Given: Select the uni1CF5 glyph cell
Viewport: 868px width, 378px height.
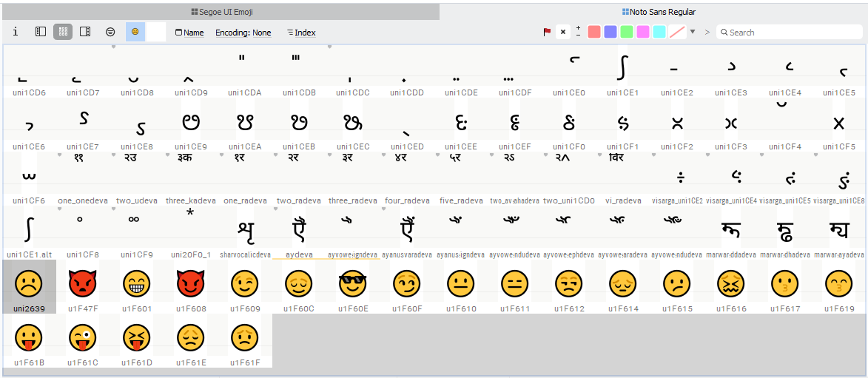Looking at the screenshot, I should (x=840, y=124).
